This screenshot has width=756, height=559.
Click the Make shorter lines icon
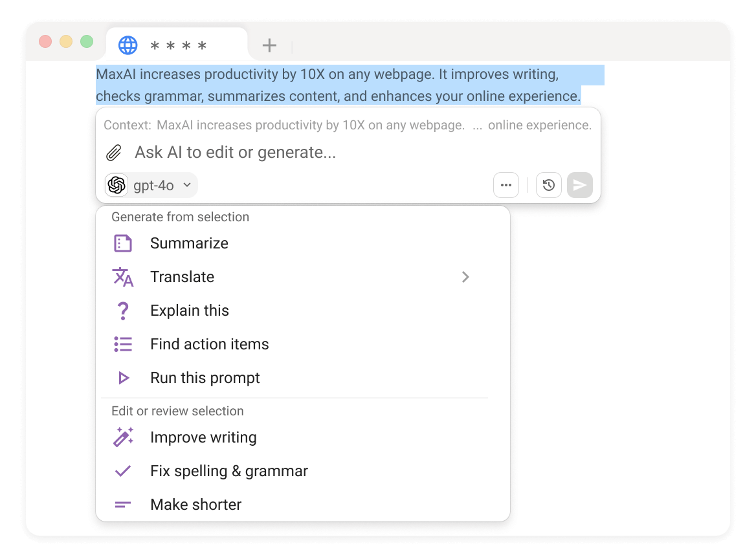tap(122, 505)
